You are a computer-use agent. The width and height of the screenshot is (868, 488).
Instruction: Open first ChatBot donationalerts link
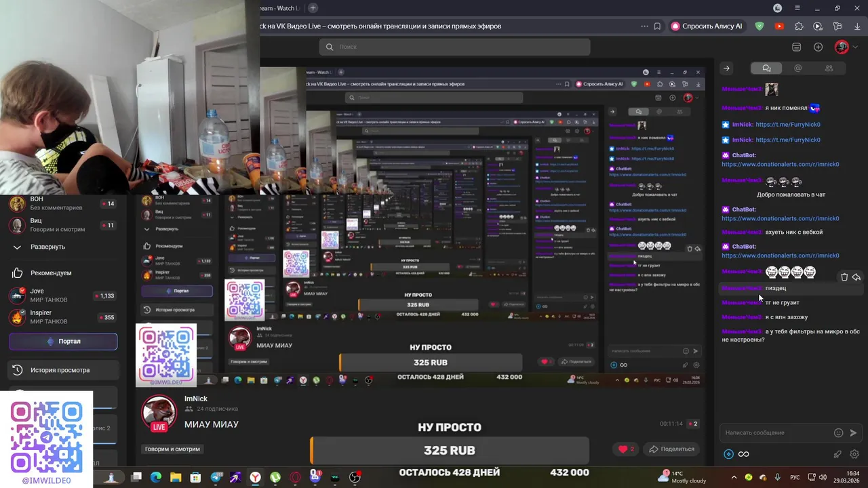click(x=780, y=164)
